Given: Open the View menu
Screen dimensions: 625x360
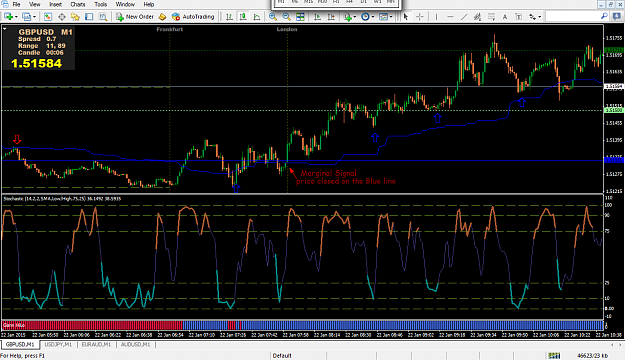Looking at the screenshot, I should [35, 4].
